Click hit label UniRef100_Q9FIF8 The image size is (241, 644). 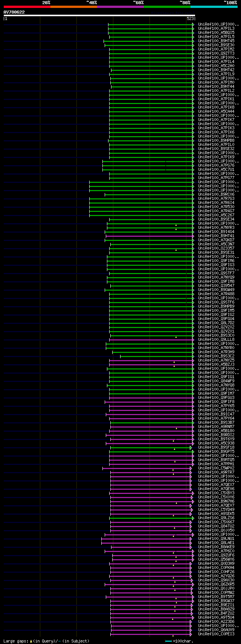point(216,402)
